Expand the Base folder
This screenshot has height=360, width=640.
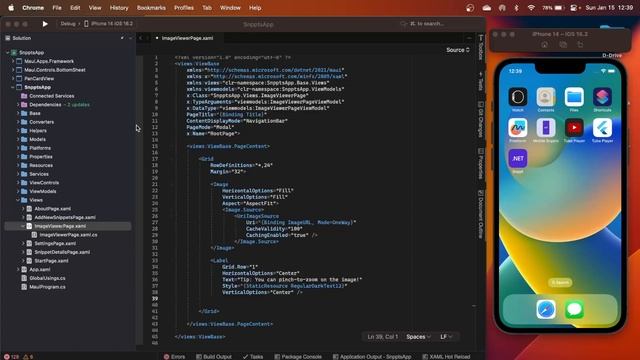(x=18, y=113)
